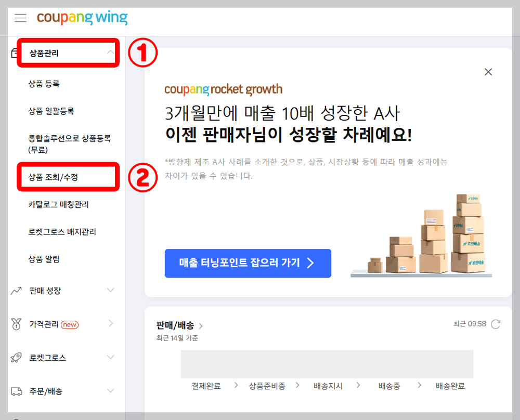
Task: Click 결제완료 status label
Action: point(206,386)
